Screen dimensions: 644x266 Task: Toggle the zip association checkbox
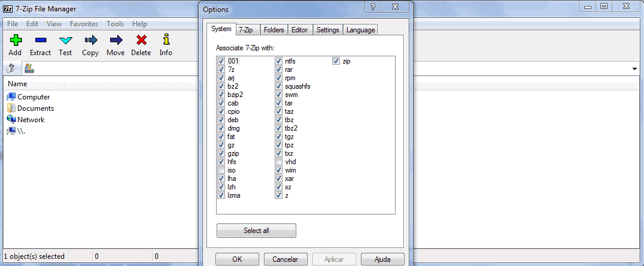point(336,61)
